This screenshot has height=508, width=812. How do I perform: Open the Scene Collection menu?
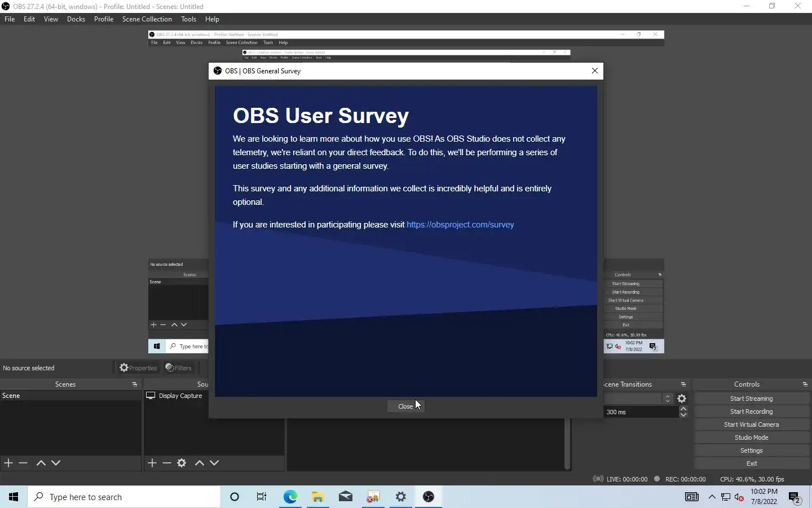tap(147, 19)
